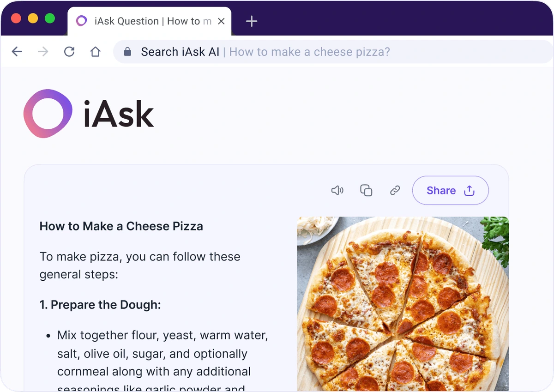Minimize the window with the yellow button

pos(32,19)
